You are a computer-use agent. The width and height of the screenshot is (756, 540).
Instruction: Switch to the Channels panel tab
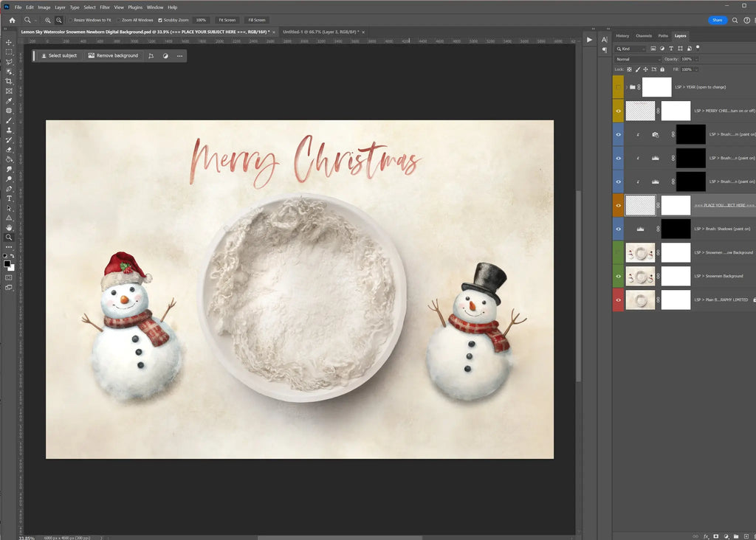point(644,35)
